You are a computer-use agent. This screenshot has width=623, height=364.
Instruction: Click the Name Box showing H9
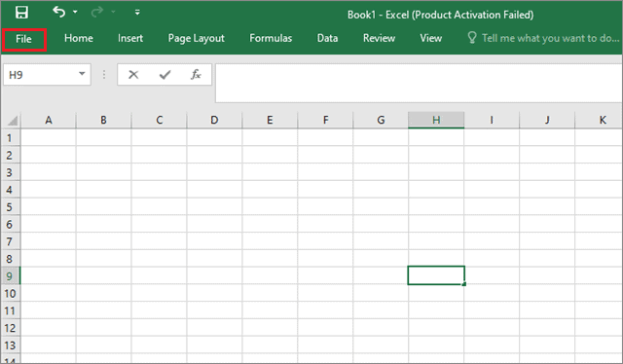[x=47, y=74]
